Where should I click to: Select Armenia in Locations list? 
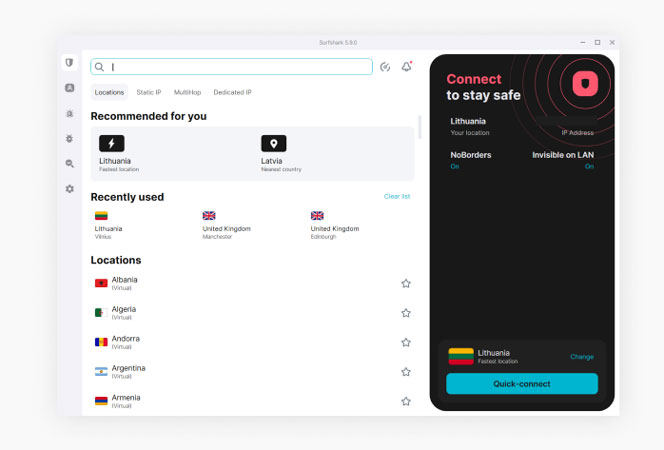tap(252, 401)
